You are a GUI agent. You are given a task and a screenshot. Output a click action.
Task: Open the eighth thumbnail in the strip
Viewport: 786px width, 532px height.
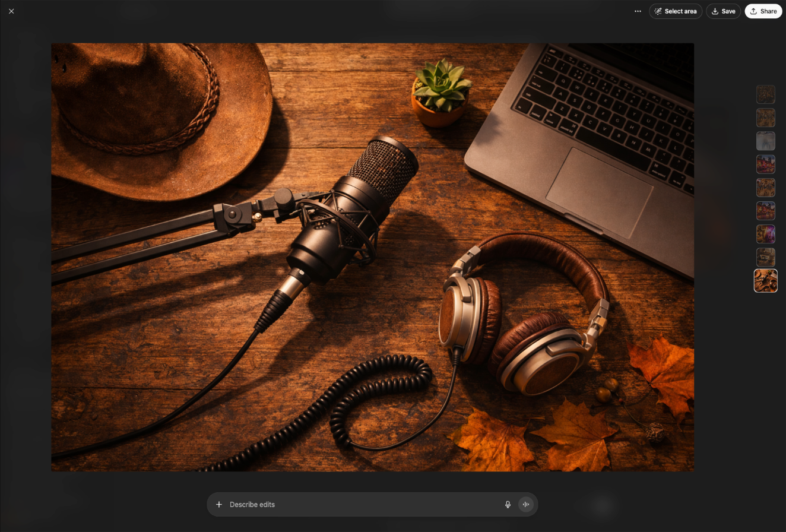[766, 257]
